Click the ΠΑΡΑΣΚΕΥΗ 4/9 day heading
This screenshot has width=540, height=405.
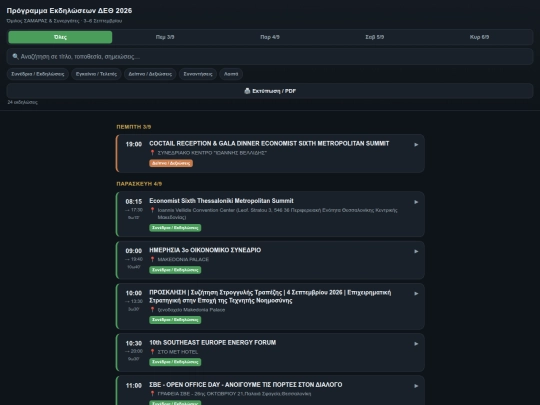click(x=139, y=184)
